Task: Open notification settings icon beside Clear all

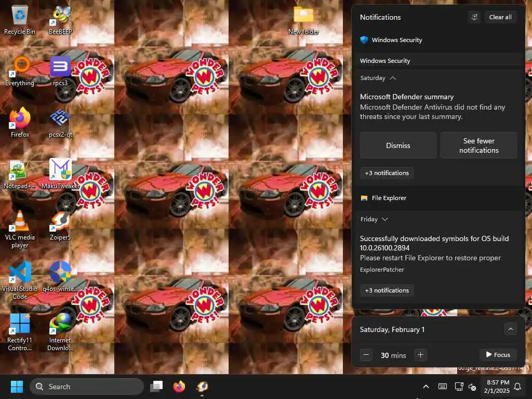Action: (474, 17)
